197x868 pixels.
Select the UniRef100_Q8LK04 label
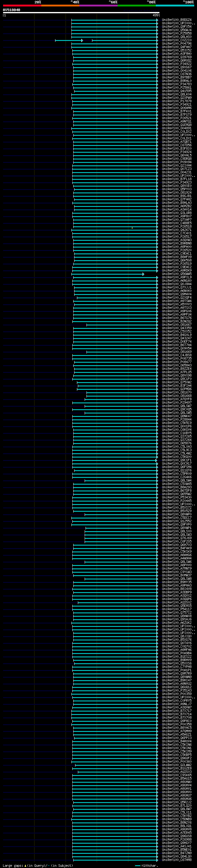(x=177, y=94)
